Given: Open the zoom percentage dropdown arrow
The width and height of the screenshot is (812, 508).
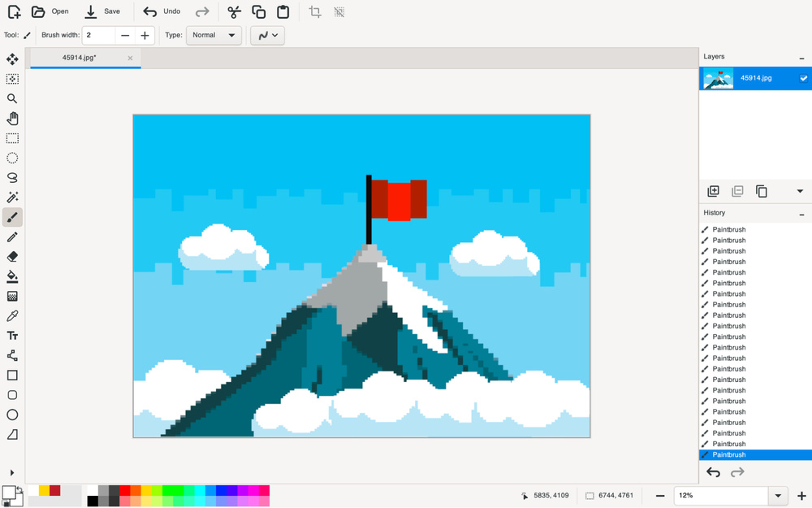Looking at the screenshot, I should pos(777,496).
